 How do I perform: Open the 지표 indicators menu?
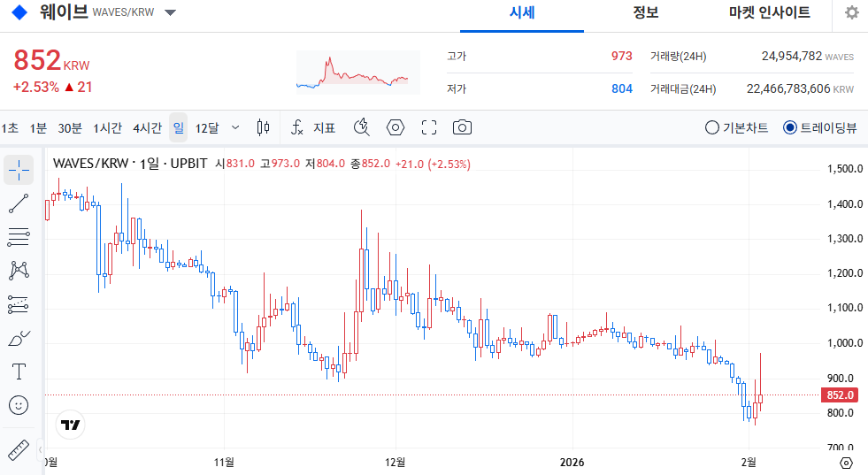(314, 127)
